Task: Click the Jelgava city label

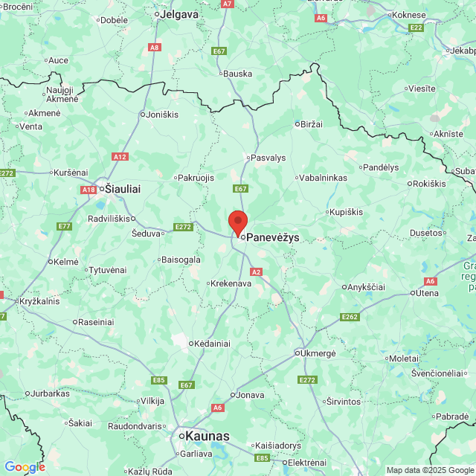Action: point(179,14)
